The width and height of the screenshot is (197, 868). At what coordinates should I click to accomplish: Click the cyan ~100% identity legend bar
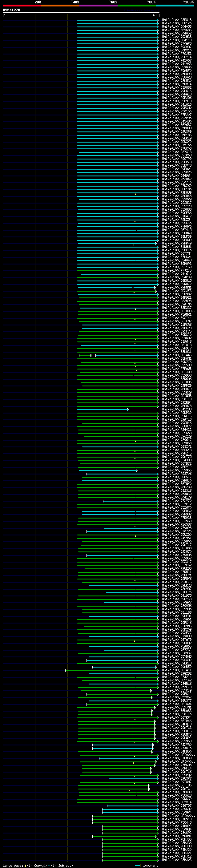[175, 6]
